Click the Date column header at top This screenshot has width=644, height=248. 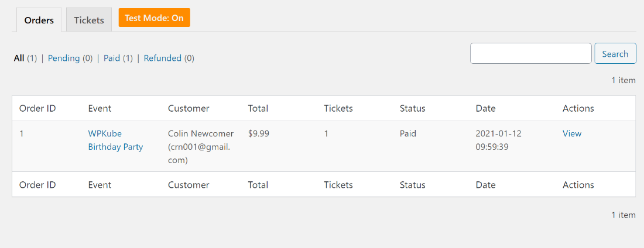(485, 108)
